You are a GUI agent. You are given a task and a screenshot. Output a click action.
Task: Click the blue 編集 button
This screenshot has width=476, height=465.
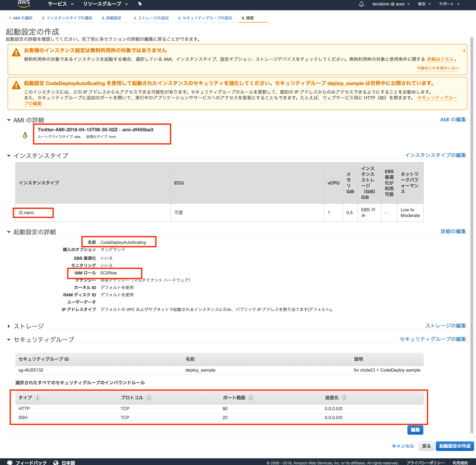(415, 430)
